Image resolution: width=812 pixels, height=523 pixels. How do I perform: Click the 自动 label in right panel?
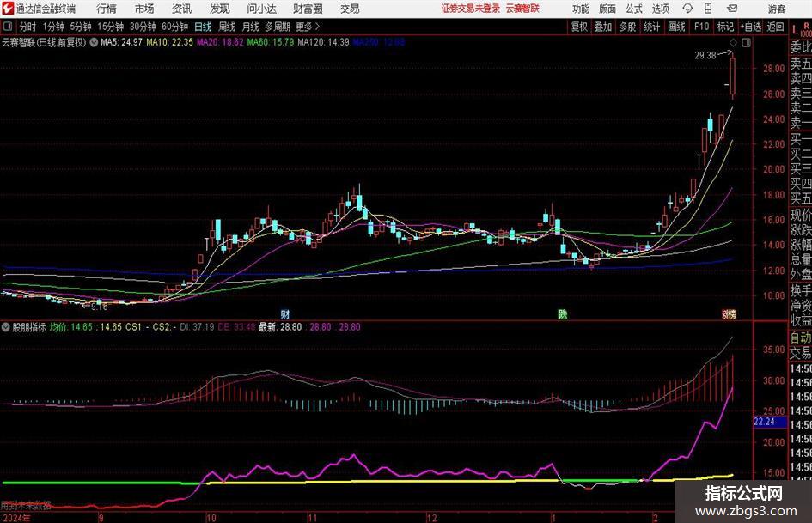pyautogui.click(x=801, y=338)
